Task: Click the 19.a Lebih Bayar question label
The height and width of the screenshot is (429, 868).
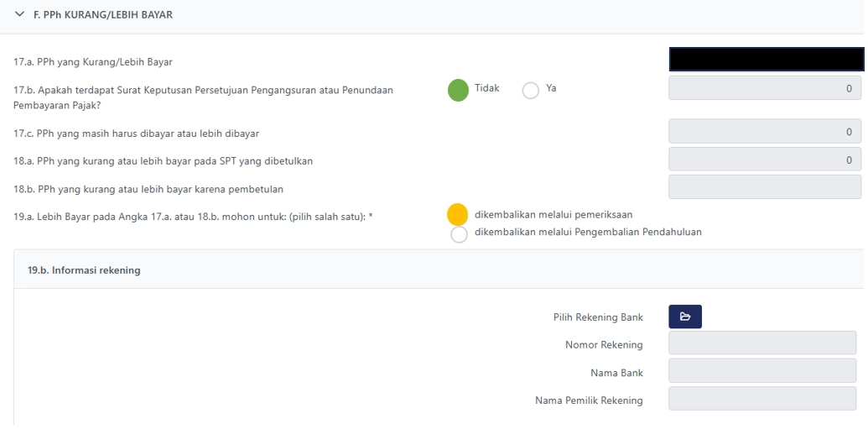Action: (x=193, y=217)
